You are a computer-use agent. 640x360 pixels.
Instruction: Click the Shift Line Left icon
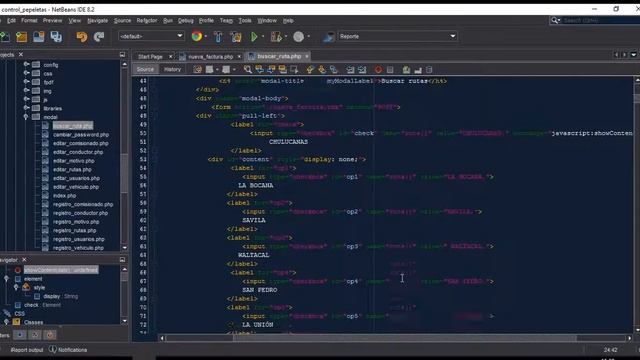click(350, 69)
